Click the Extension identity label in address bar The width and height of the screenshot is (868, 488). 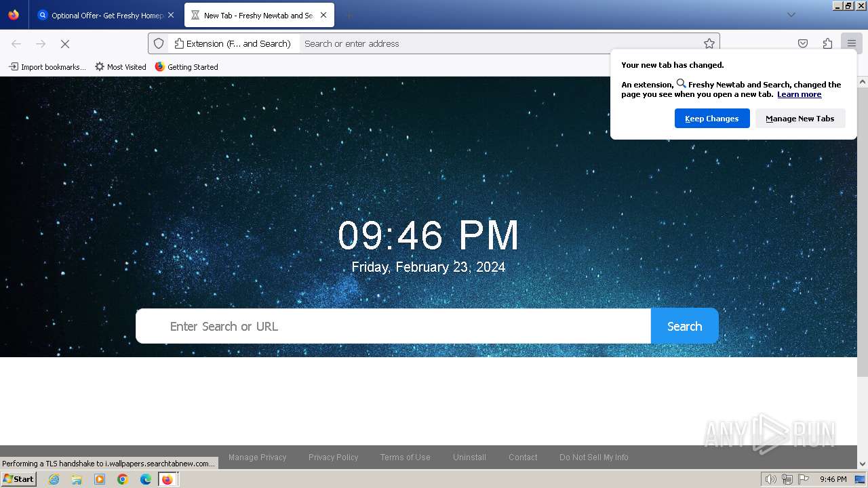click(x=233, y=43)
